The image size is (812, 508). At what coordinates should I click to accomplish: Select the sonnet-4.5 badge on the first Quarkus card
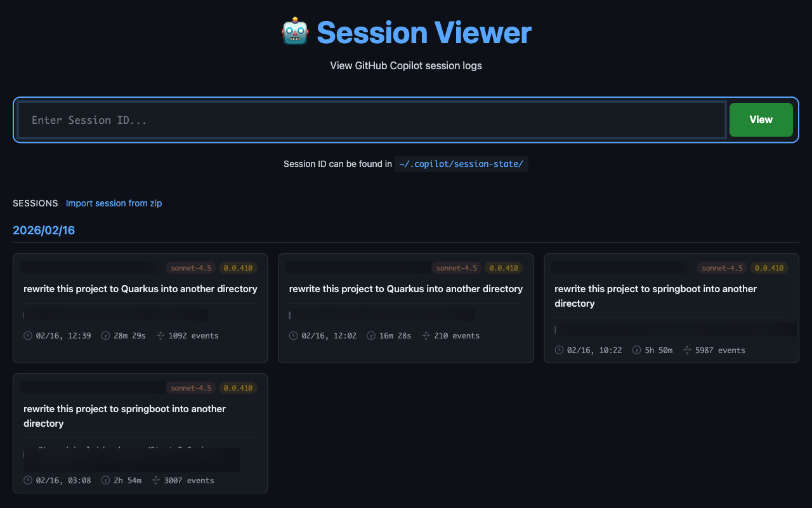[191, 267]
